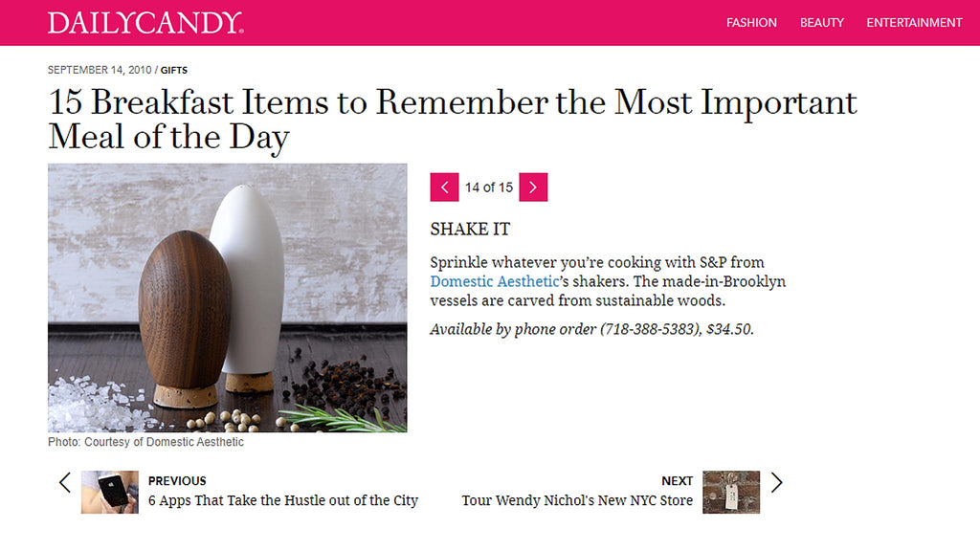The height and width of the screenshot is (551, 980).
Task: Open 'Tour Wendy Nichol's New NYC Store' article
Action: (577, 500)
